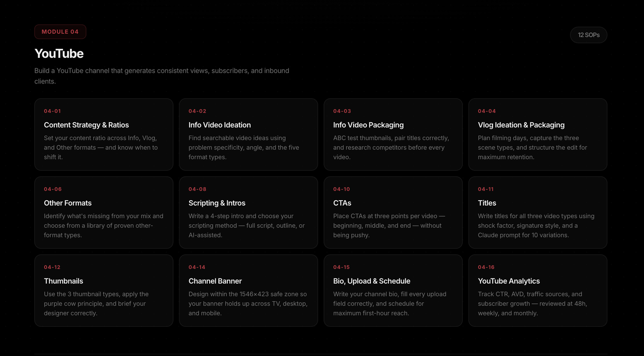Open the CTAs card
The height and width of the screenshot is (356, 644).
[x=393, y=212]
